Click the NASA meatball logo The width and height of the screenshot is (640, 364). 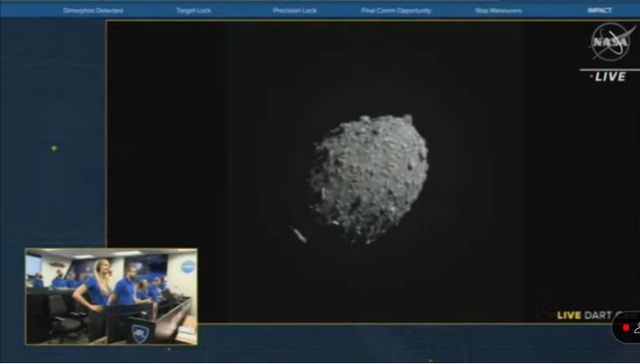pyautogui.click(x=611, y=42)
